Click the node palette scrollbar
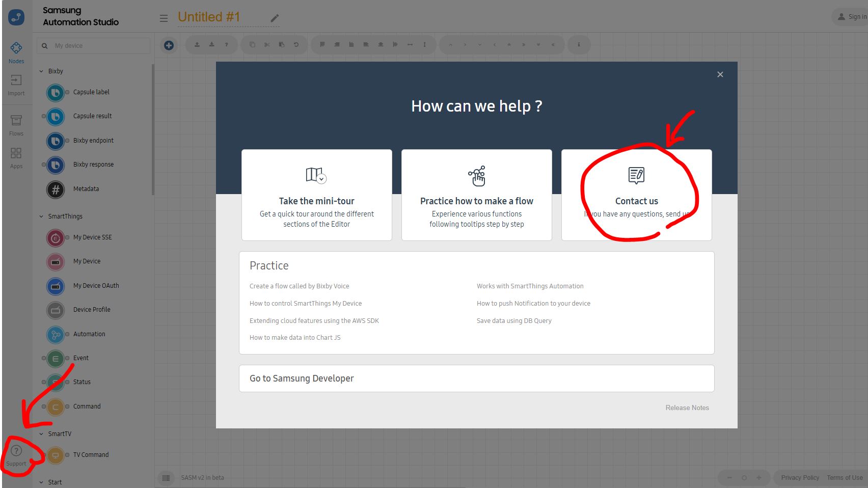The image size is (868, 488). click(x=153, y=130)
